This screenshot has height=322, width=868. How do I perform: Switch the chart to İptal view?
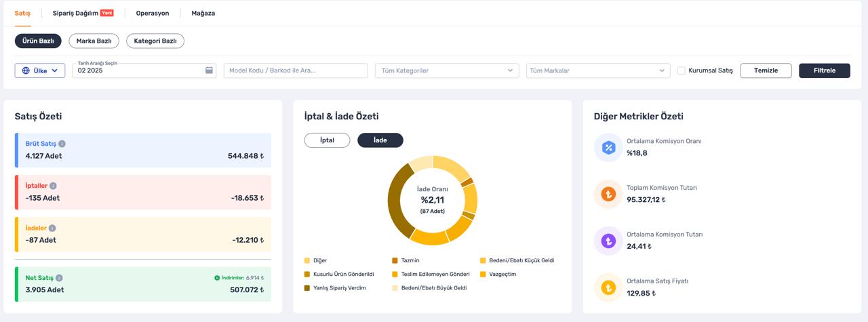(327, 140)
